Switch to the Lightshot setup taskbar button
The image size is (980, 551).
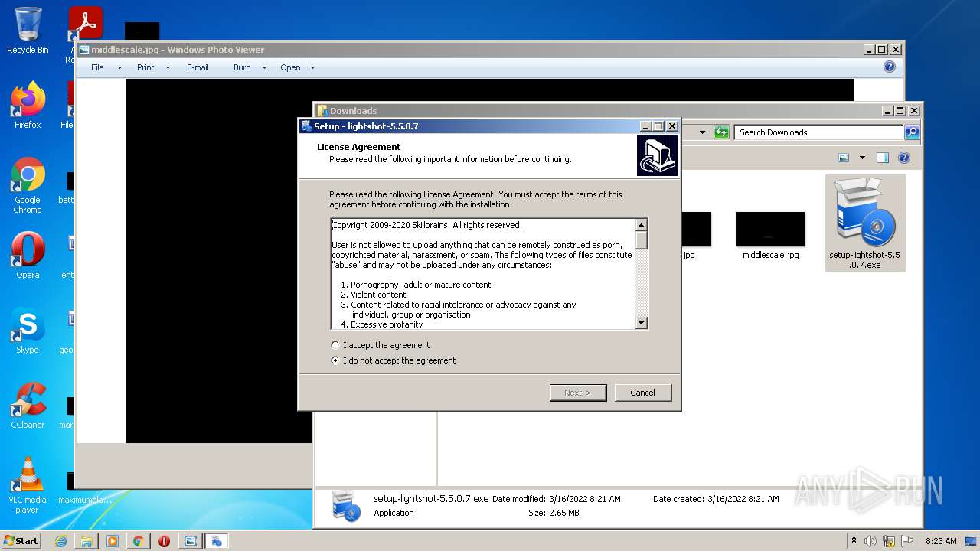tap(217, 541)
